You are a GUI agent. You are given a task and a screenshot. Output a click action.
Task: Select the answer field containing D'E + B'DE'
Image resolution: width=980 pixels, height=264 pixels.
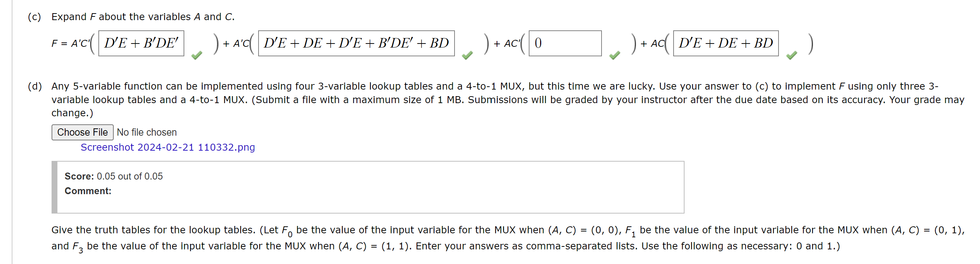[141, 43]
